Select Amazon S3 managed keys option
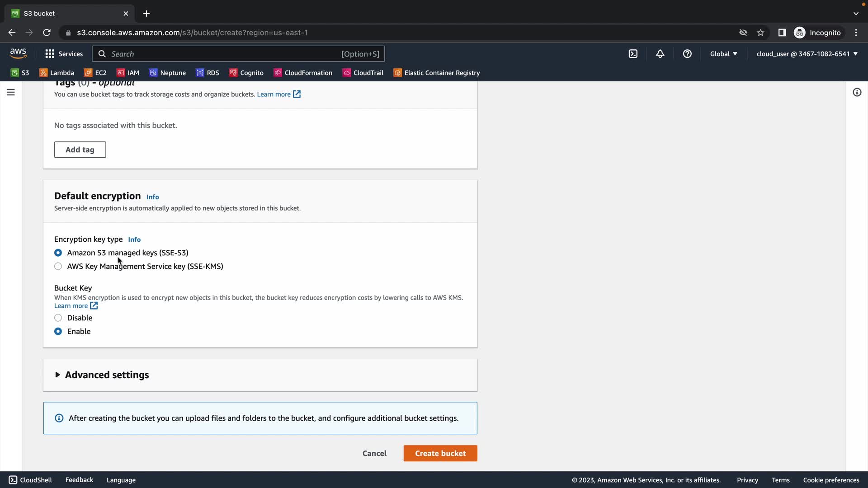The height and width of the screenshot is (488, 868). (x=58, y=253)
